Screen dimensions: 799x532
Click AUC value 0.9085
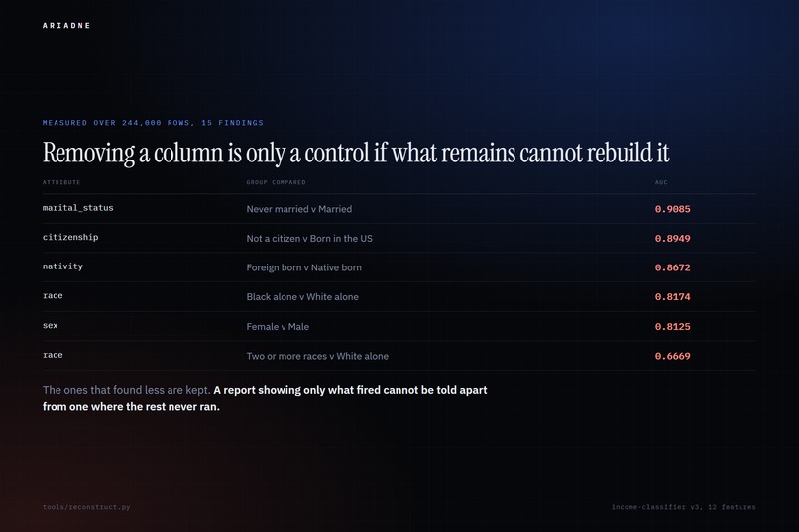(x=673, y=209)
